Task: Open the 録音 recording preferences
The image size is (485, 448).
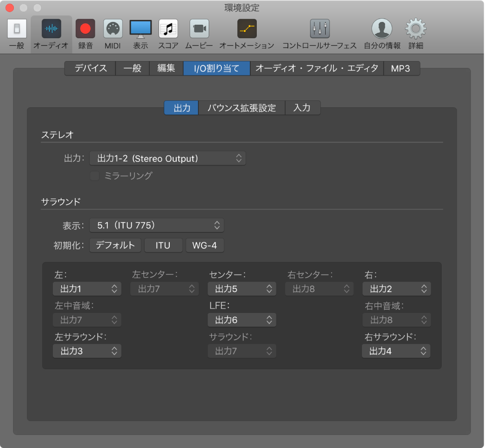Action: pos(85,34)
